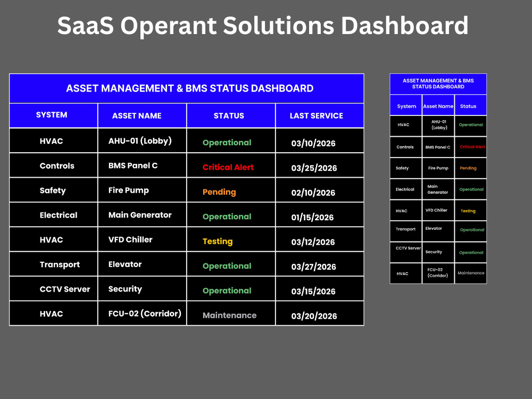
Task: Click 'Operational' status in the 03/15/2026 row
Action: pos(227,291)
